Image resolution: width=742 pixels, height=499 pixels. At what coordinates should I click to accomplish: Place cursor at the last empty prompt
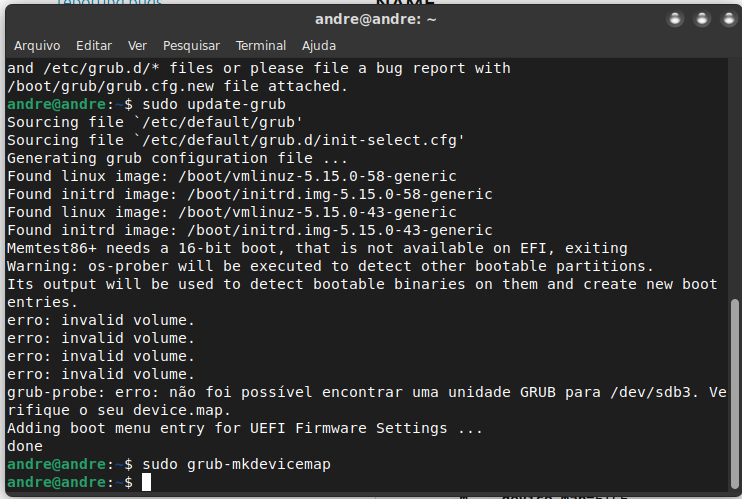pos(146,482)
